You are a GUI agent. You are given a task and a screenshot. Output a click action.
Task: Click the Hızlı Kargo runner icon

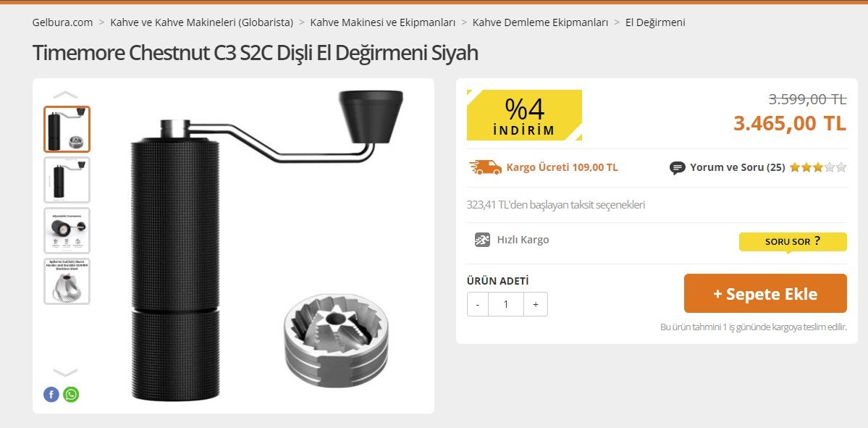tap(482, 240)
